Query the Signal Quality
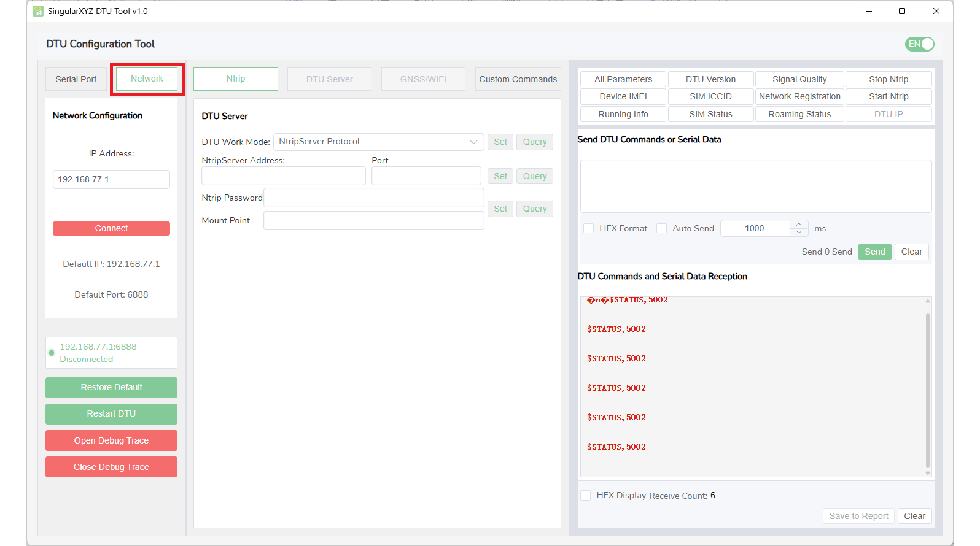 pyautogui.click(x=799, y=79)
